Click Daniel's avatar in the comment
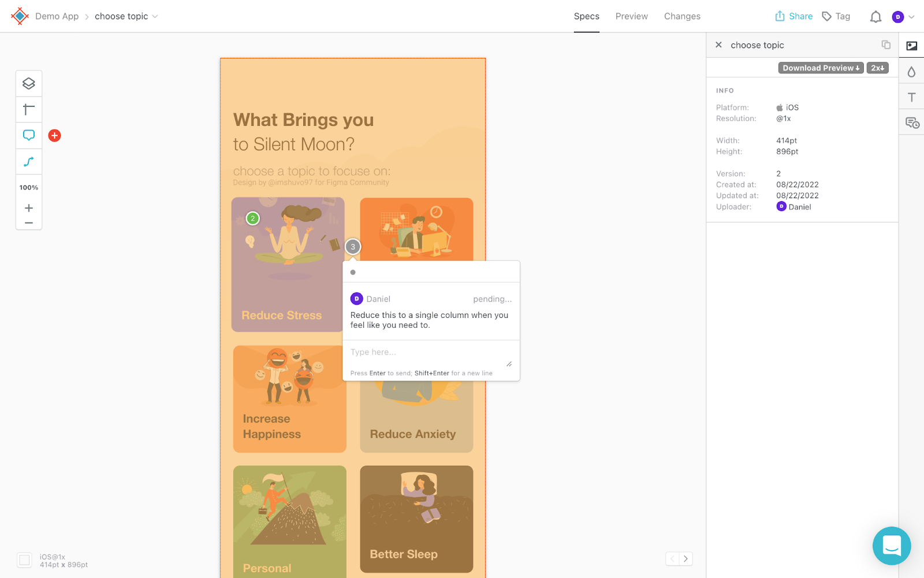The image size is (924, 578). pyautogui.click(x=356, y=299)
